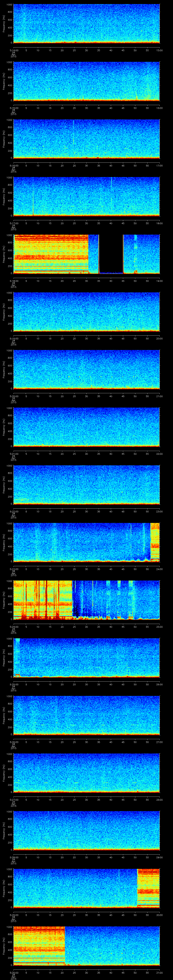Click the 19:00 end time label
Screen dimensions: 173x980
pos(160,281)
